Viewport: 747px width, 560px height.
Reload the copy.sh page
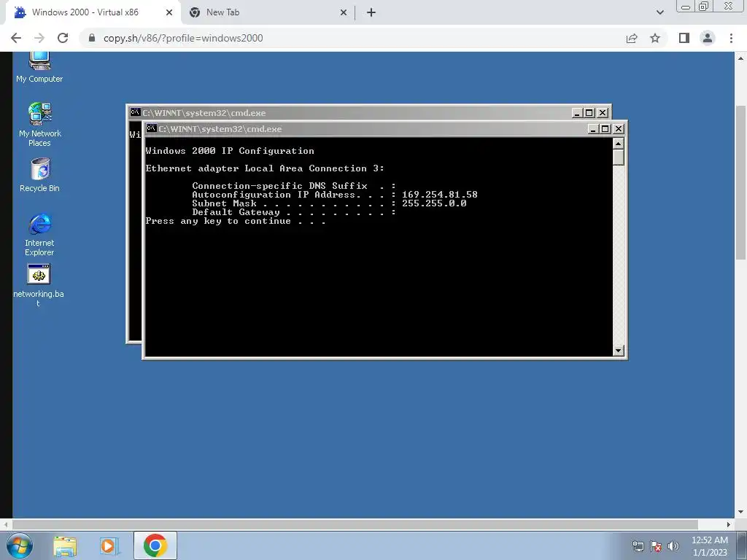click(x=63, y=38)
